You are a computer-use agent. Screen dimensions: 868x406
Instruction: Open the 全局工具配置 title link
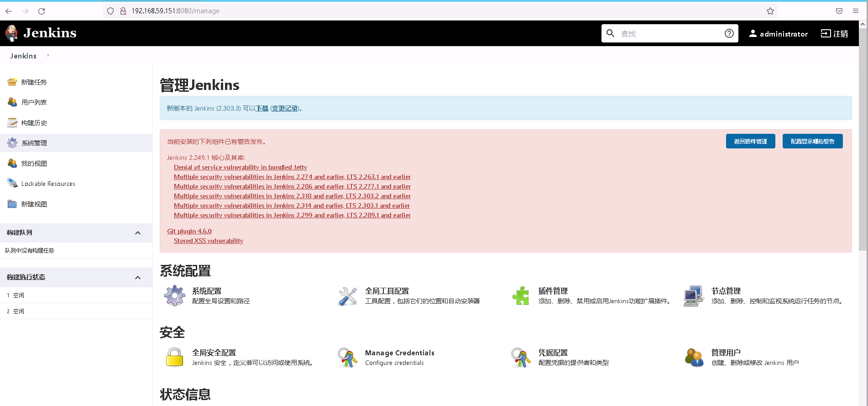pyautogui.click(x=387, y=291)
